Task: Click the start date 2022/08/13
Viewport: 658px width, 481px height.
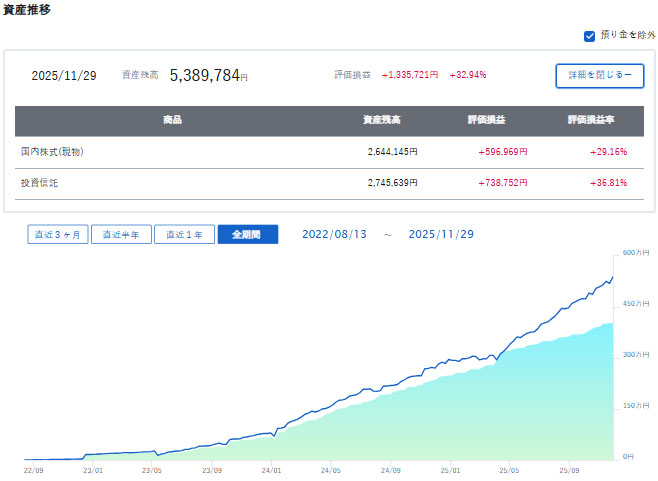Action: tap(334, 234)
